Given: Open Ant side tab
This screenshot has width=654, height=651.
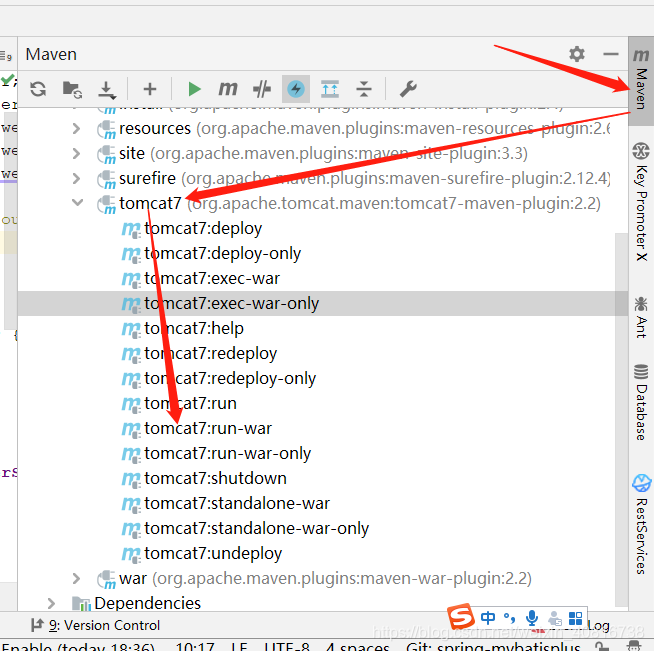Looking at the screenshot, I should [x=641, y=317].
